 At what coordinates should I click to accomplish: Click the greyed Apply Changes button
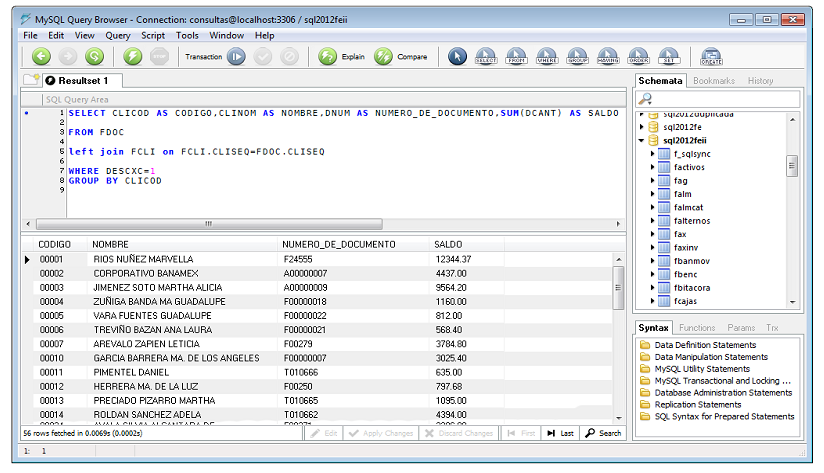coord(381,433)
